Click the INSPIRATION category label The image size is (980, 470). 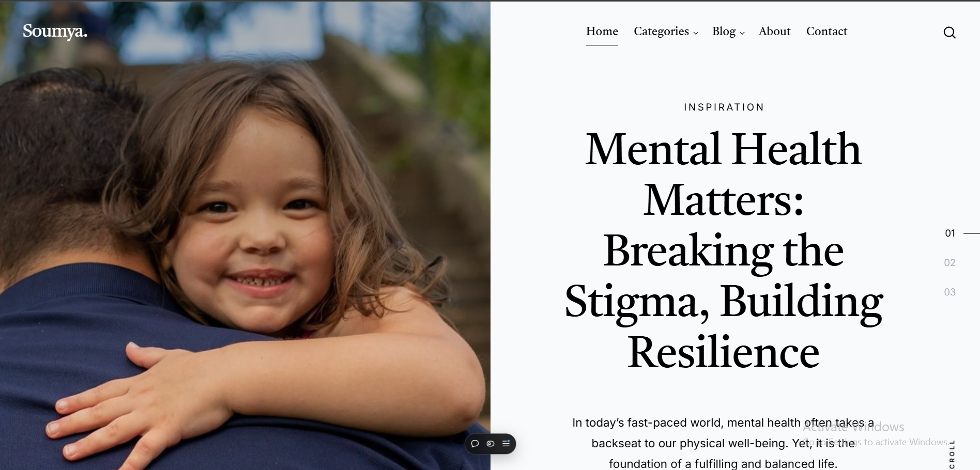724,107
